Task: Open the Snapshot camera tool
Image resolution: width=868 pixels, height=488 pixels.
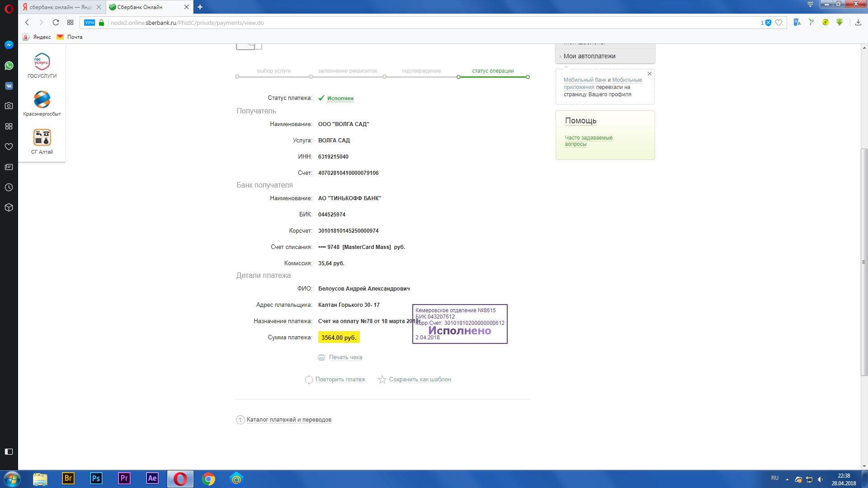Action: point(9,106)
